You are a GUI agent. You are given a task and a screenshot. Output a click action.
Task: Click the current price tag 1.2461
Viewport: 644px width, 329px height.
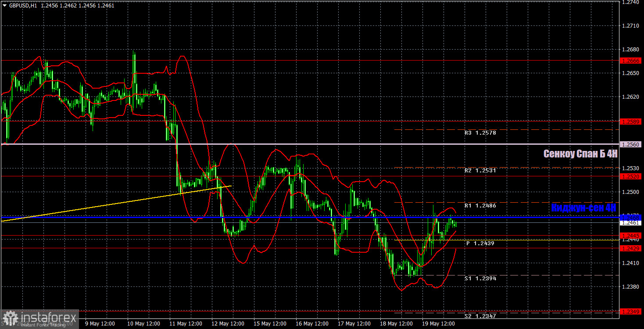coord(631,223)
